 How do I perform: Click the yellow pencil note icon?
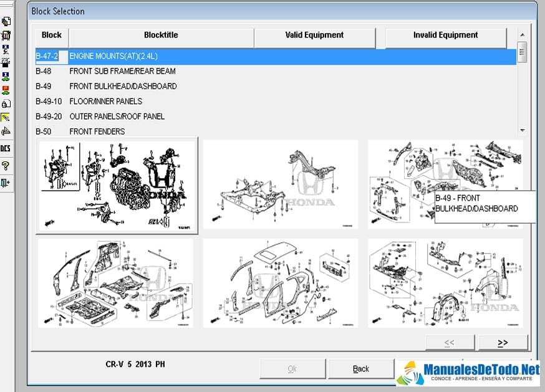6,117
